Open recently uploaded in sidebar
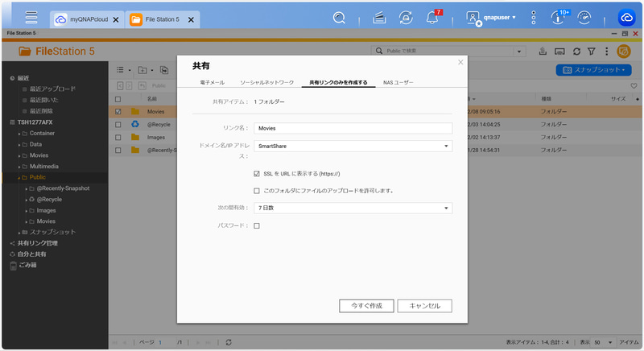Viewport: 644px width, 351px height. click(52, 89)
